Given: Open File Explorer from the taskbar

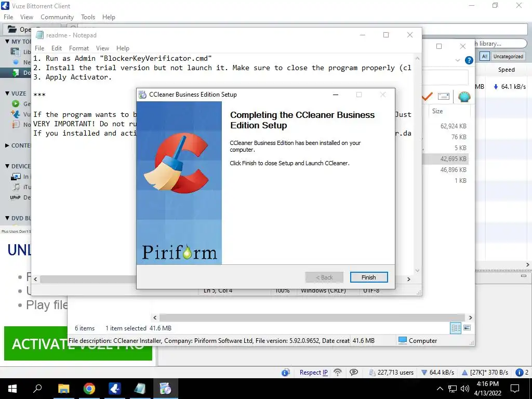Looking at the screenshot, I should [x=63, y=389].
